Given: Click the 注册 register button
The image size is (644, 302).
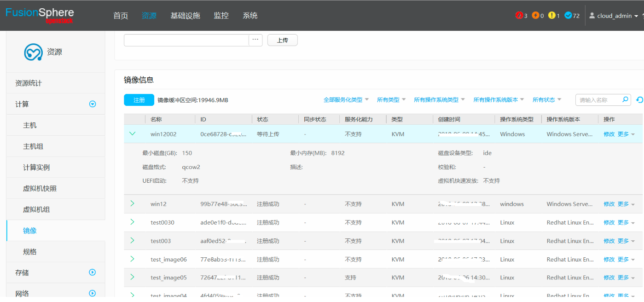Looking at the screenshot, I should click(x=139, y=100).
